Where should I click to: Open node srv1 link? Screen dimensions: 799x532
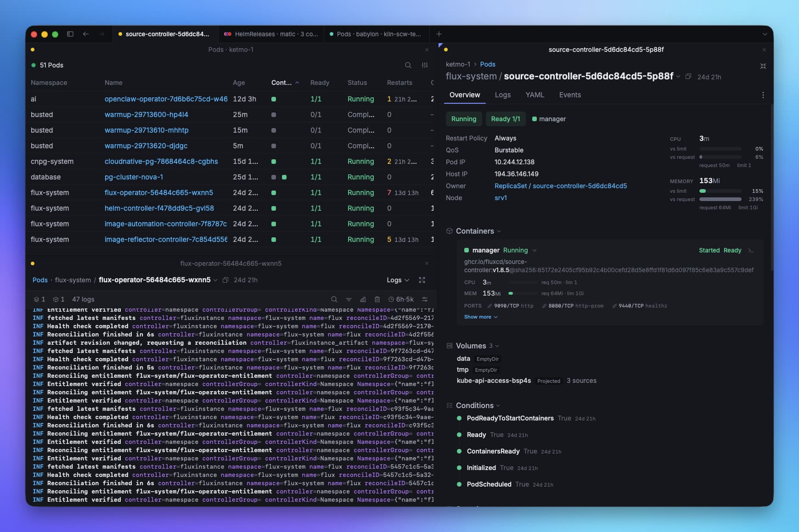tap(501, 198)
